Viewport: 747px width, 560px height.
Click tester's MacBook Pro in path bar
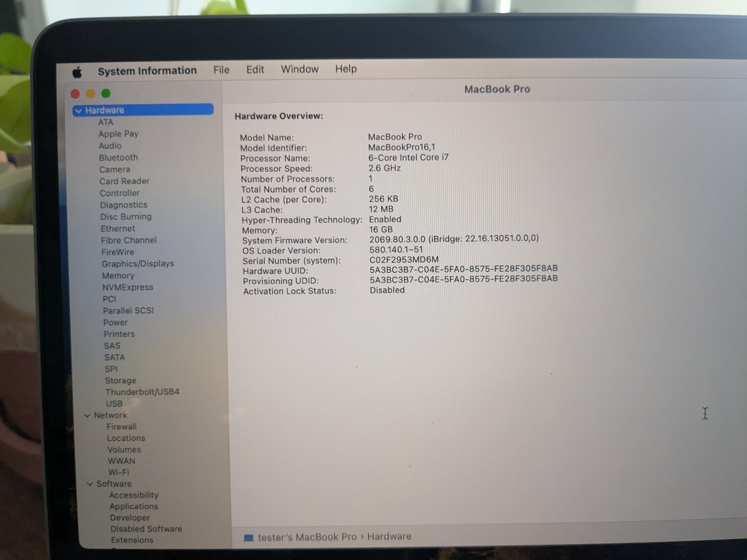307,537
